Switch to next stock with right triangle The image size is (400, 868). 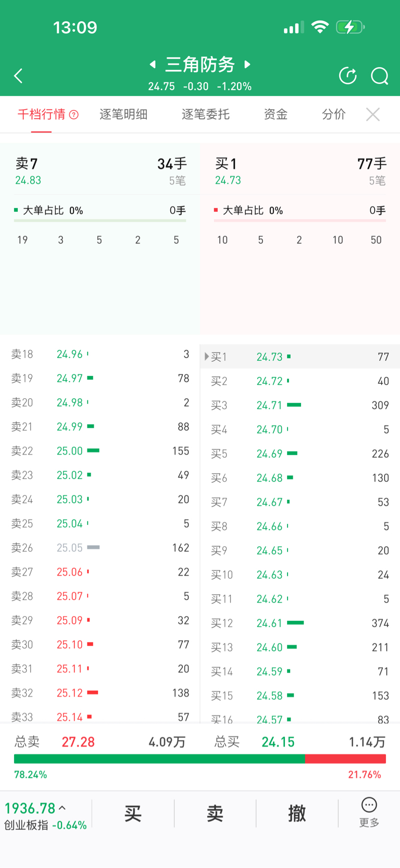tap(248, 64)
